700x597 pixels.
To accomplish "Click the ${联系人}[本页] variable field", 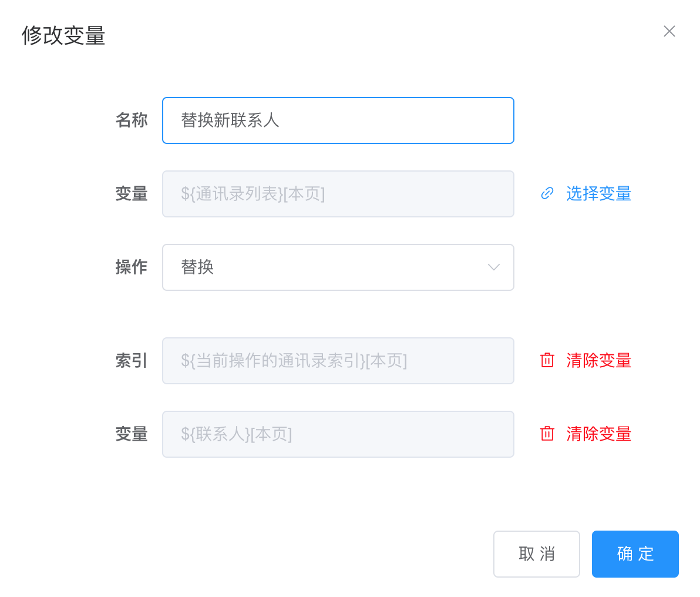I will tap(338, 434).
